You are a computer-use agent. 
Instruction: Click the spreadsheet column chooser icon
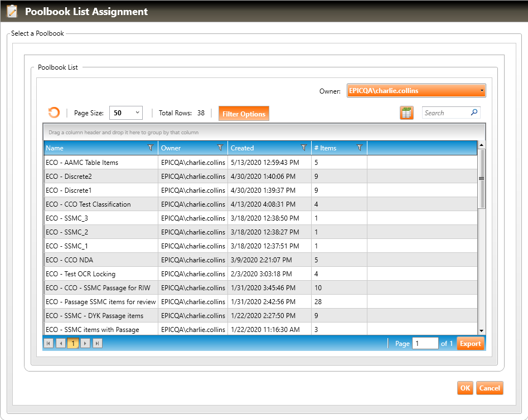coord(406,113)
